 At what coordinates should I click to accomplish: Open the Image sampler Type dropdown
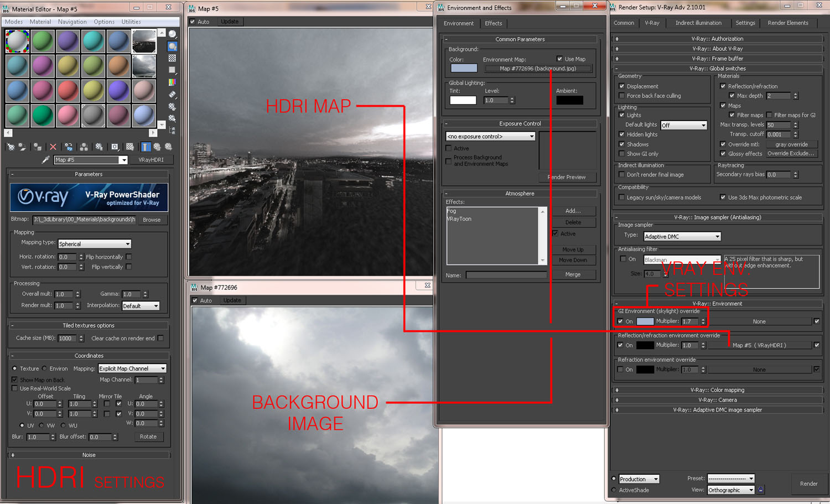point(682,237)
